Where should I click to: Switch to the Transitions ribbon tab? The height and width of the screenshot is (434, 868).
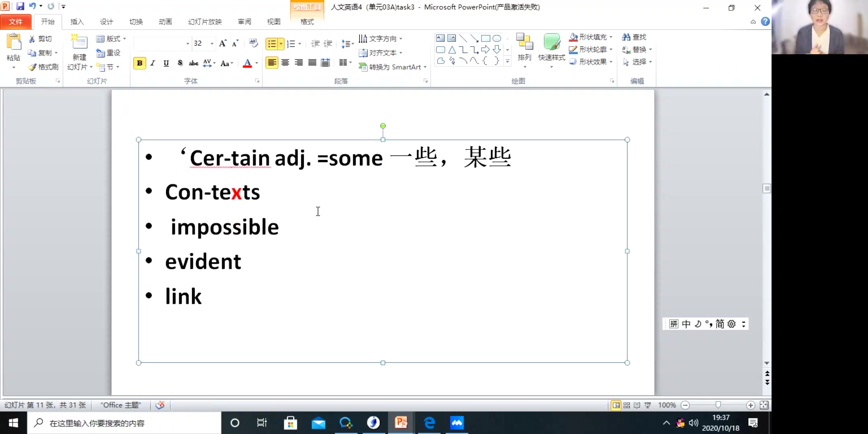click(136, 22)
